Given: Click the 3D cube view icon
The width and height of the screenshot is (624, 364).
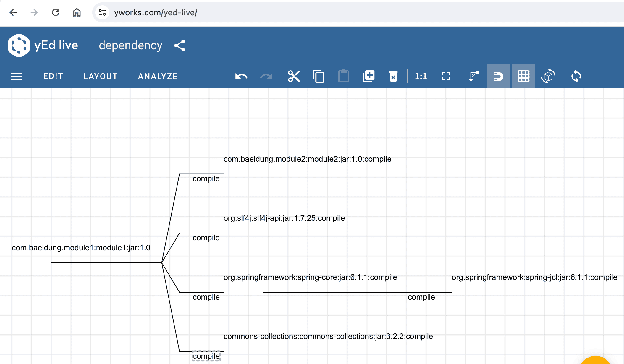Looking at the screenshot, I should [548, 77].
